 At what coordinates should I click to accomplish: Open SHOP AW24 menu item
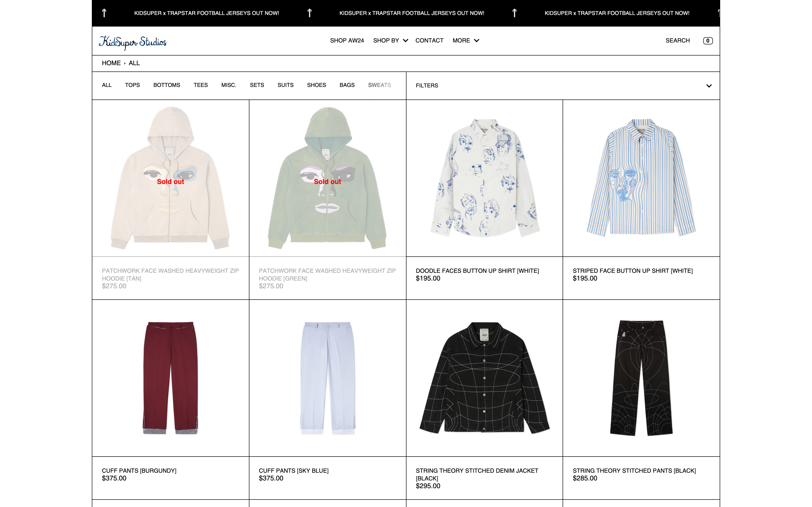(x=347, y=41)
